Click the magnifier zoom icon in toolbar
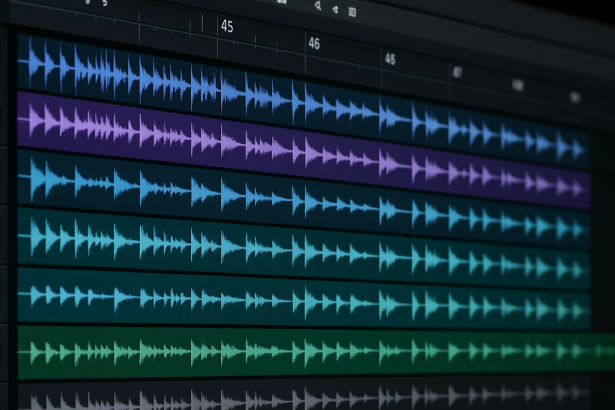 318,6
